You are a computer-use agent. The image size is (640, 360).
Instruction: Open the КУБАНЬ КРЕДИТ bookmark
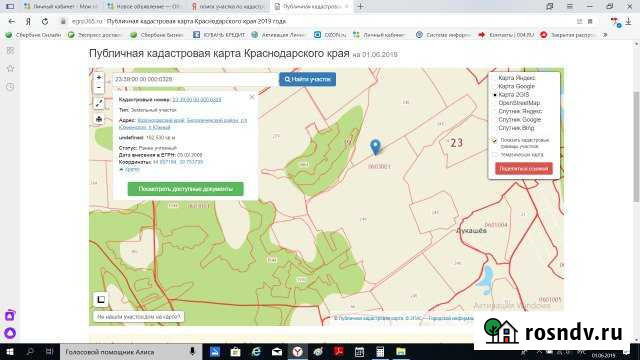(x=219, y=35)
